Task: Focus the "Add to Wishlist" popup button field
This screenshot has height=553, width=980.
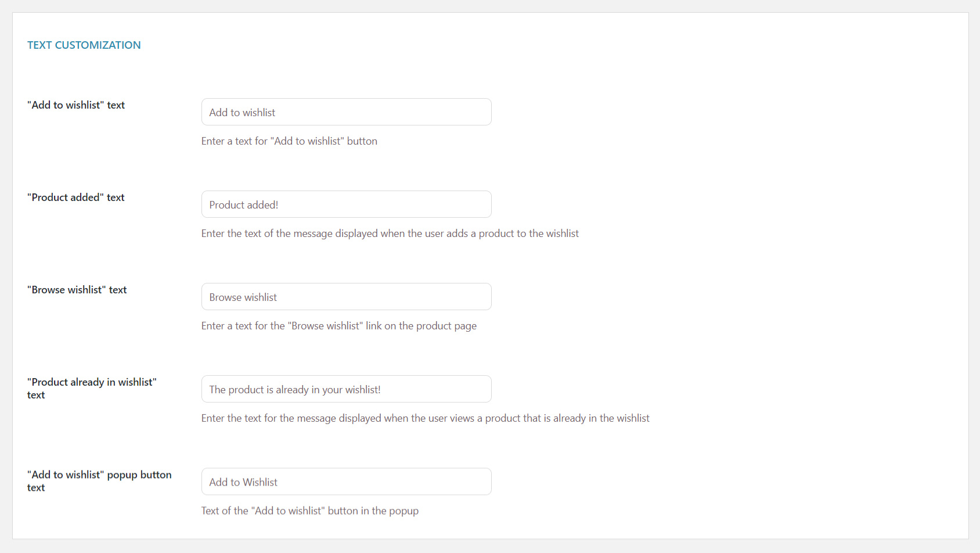Action: click(x=346, y=482)
